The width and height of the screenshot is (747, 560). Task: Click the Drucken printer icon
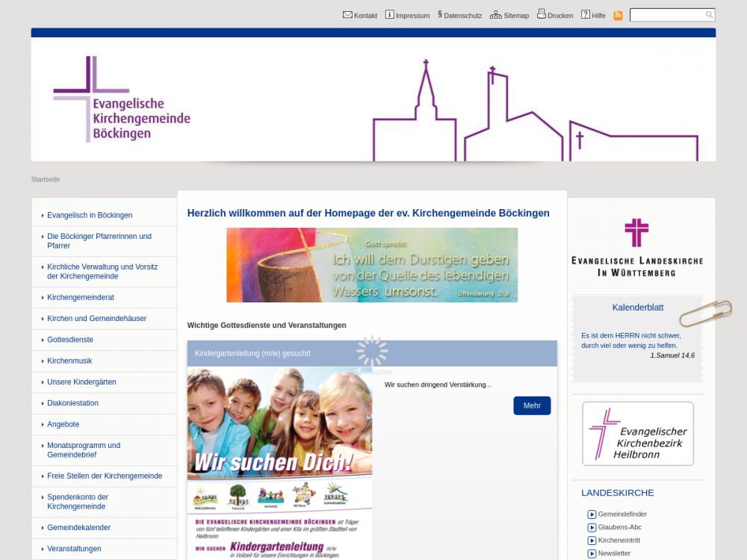541,14
